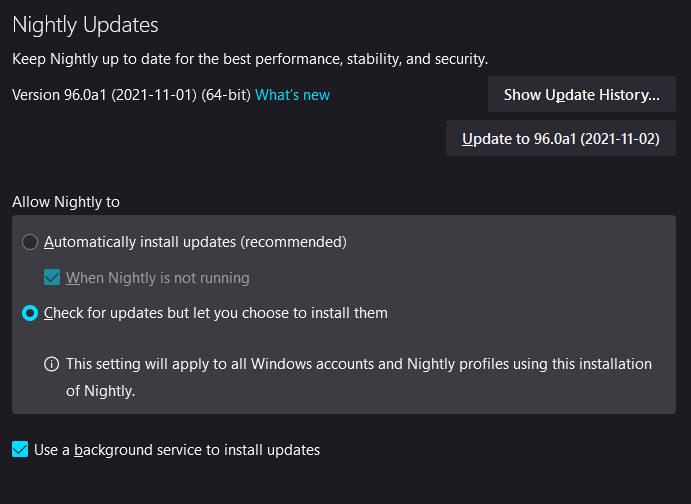Open the What's new link
The image size is (691, 504).
[292, 95]
